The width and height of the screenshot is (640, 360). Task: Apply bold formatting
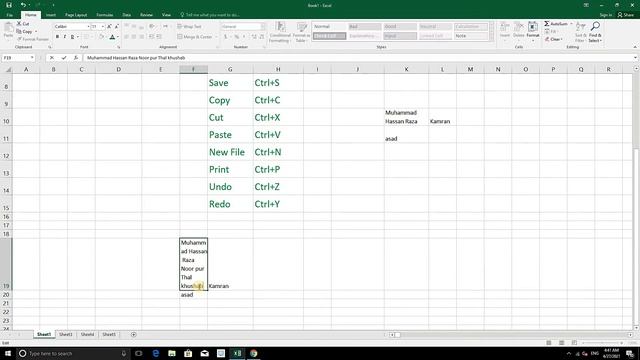click(x=57, y=37)
